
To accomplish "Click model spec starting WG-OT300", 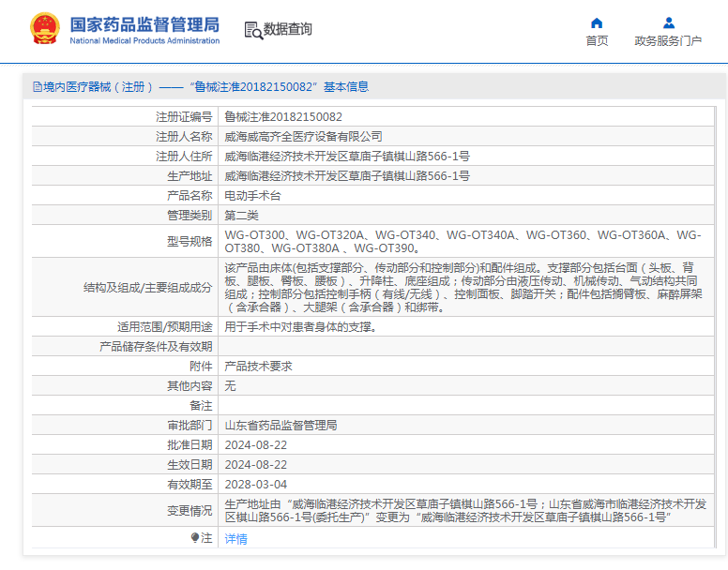I will point(463,242).
